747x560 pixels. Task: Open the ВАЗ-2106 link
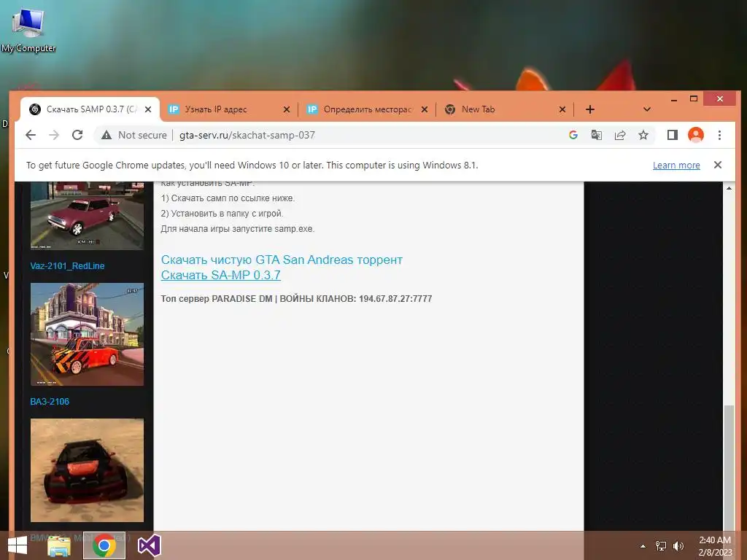point(50,402)
